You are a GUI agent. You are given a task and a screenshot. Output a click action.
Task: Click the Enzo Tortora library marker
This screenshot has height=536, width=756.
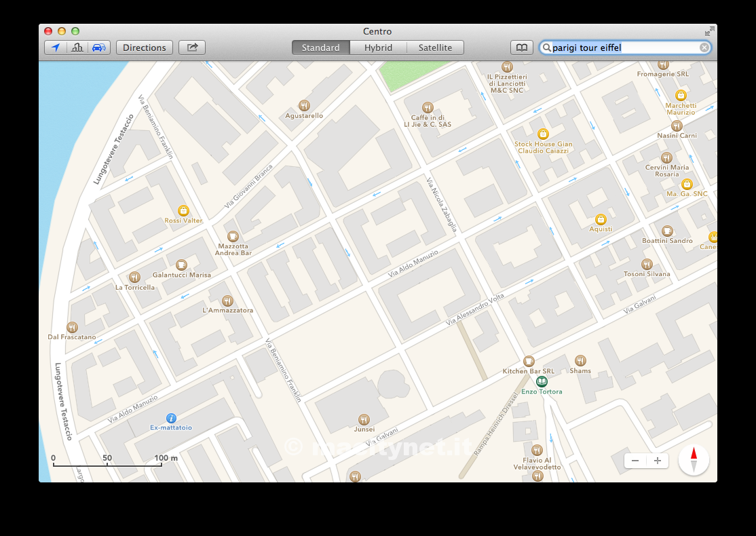(542, 381)
